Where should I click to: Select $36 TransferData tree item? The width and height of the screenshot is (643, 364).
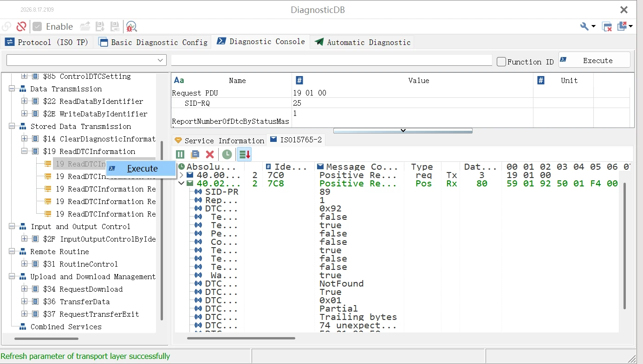click(77, 301)
